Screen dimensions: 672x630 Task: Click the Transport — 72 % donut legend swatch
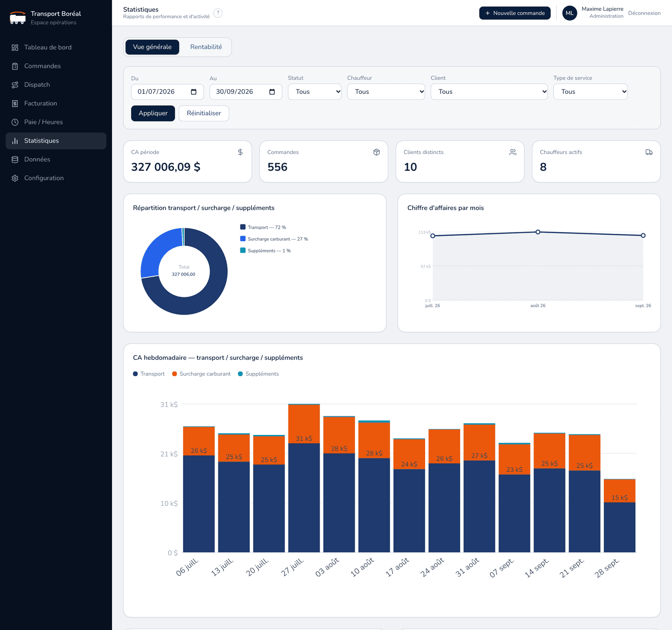243,227
